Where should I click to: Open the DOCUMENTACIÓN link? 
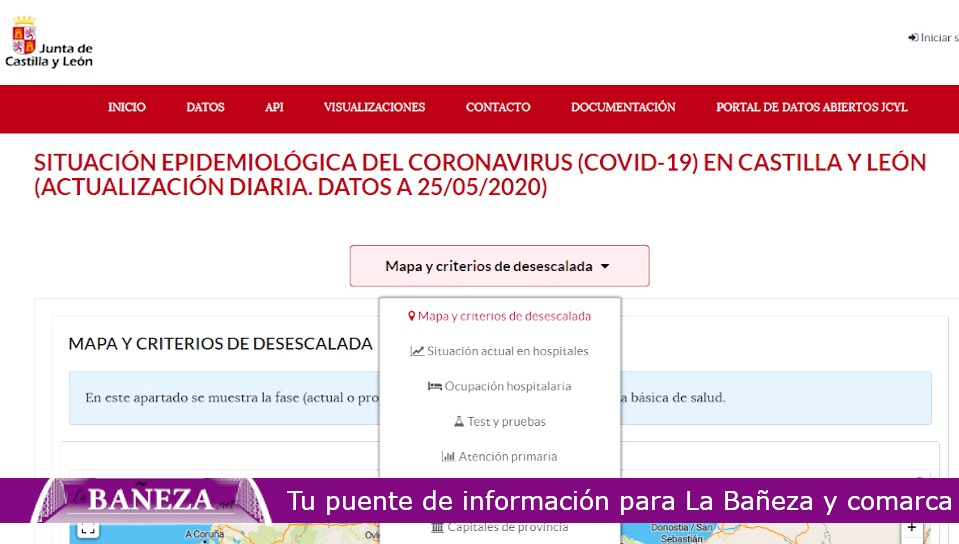coord(623,107)
